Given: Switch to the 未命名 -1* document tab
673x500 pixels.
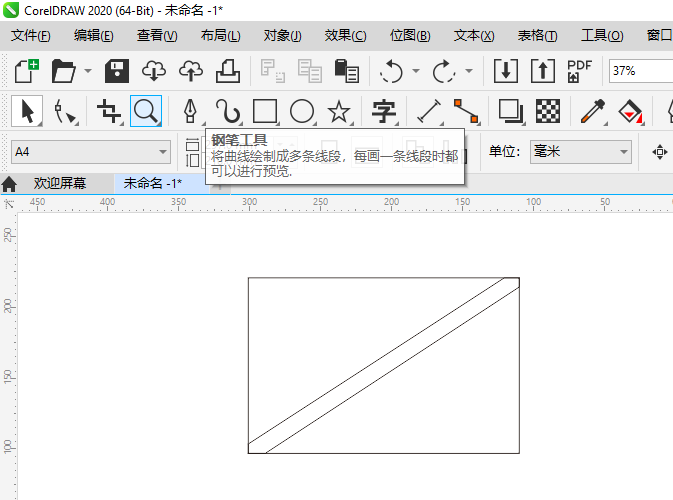Looking at the screenshot, I should [x=153, y=184].
